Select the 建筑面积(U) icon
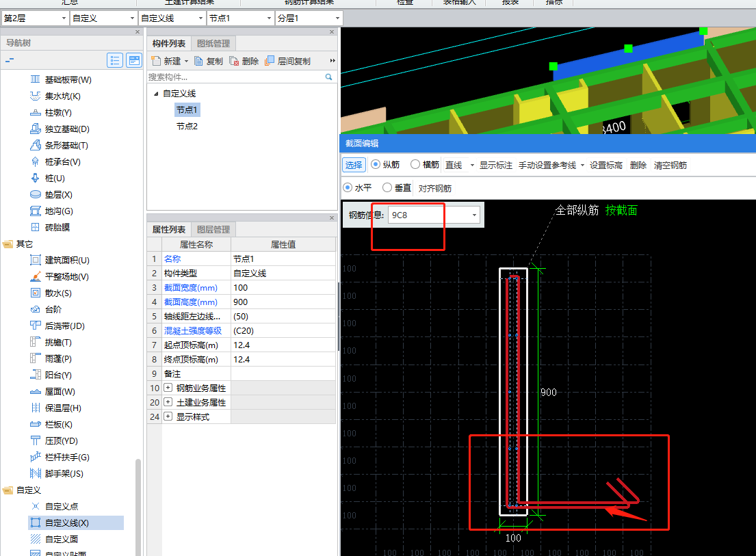The image size is (756, 556). (35, 260)
